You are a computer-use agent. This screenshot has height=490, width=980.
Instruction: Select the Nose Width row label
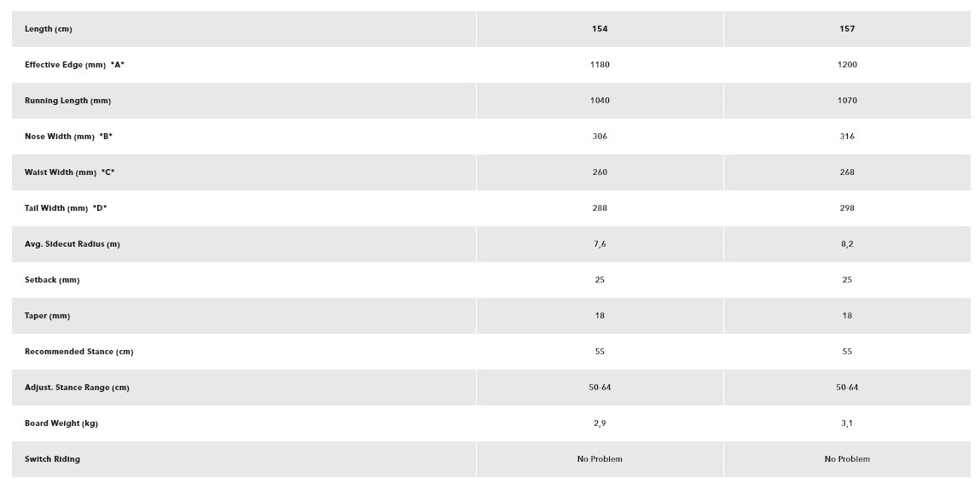point(68,137)
